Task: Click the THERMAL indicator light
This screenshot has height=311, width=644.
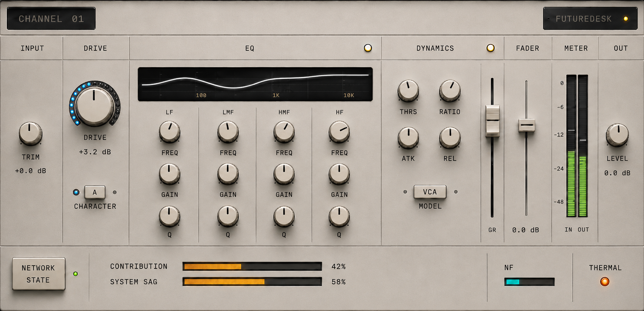Action: point(605,282)
